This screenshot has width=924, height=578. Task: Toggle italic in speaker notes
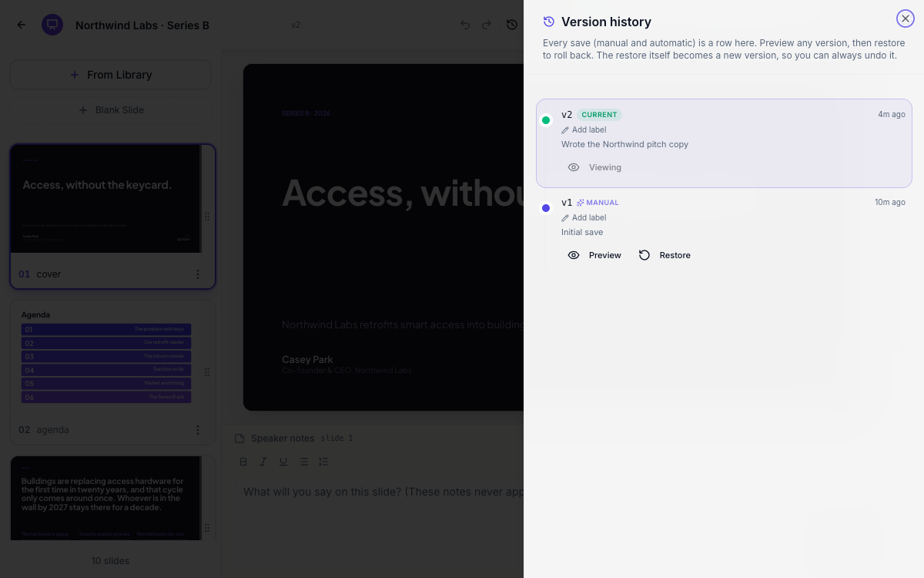[x=263, y=462]
